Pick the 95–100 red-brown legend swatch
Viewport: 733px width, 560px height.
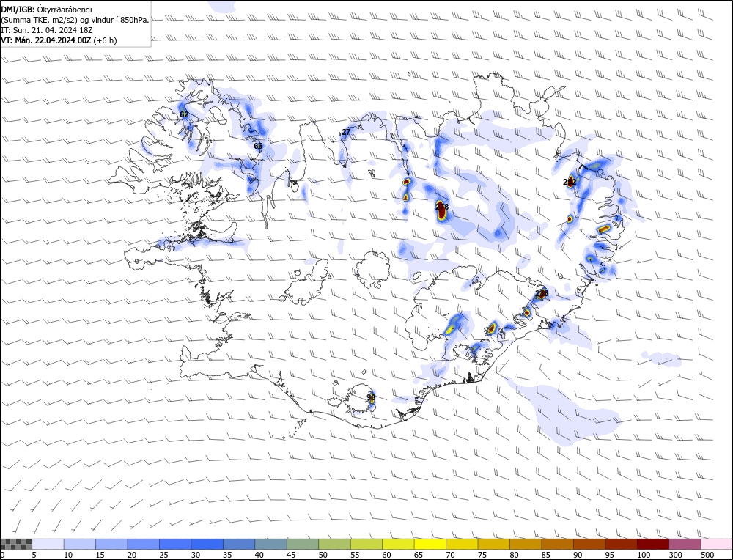(620, 544)
